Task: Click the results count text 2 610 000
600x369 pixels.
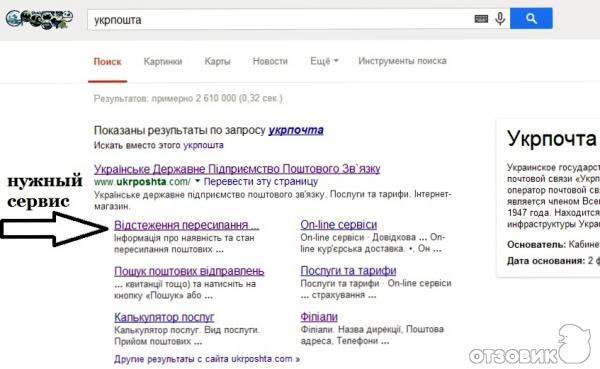Action: point(216,98)
